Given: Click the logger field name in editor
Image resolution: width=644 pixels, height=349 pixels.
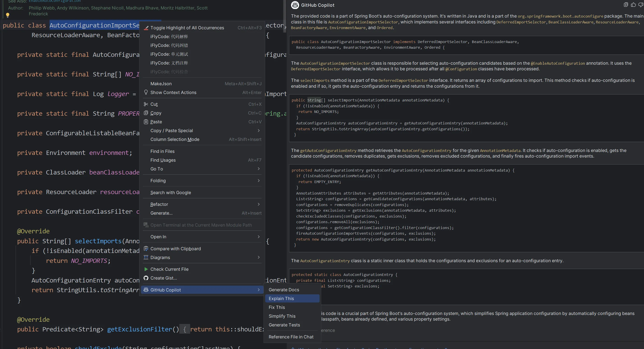Looking at the screenshot, I should 118,94.
